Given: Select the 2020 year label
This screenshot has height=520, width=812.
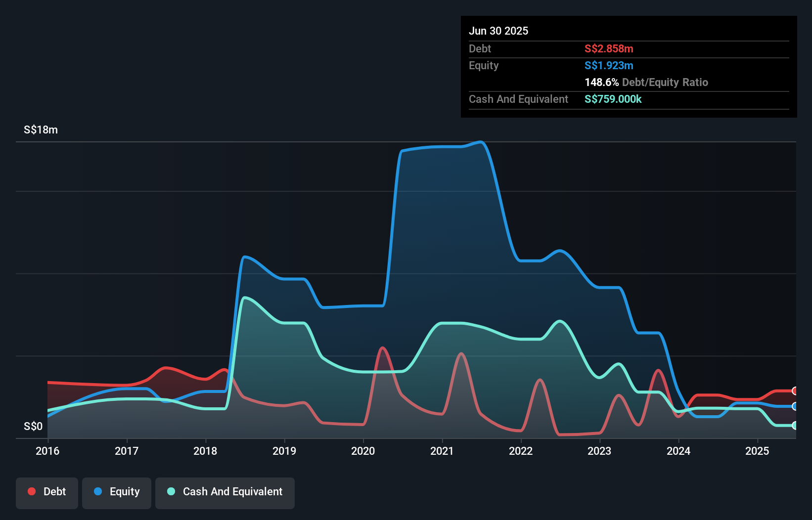Looking at the screenshot, I should [x=363, y=451].
